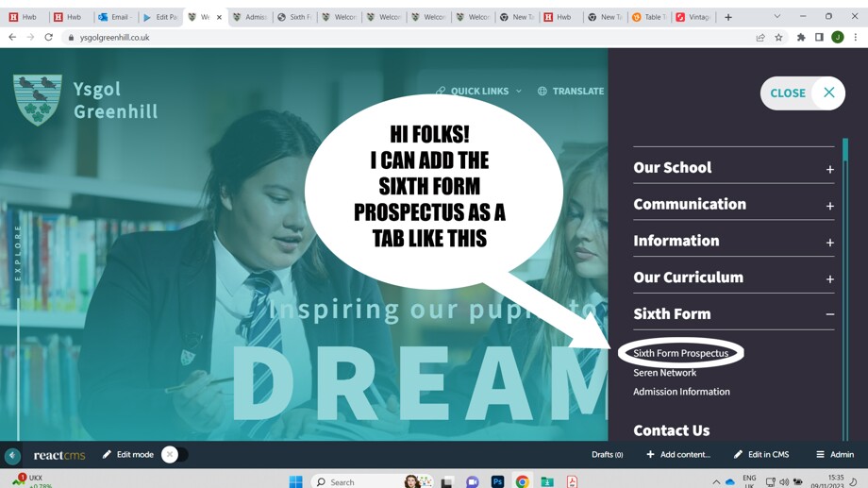Screen dimensions: 868x488
Task: Expand the Communication menu section
Action: (829, 206)
